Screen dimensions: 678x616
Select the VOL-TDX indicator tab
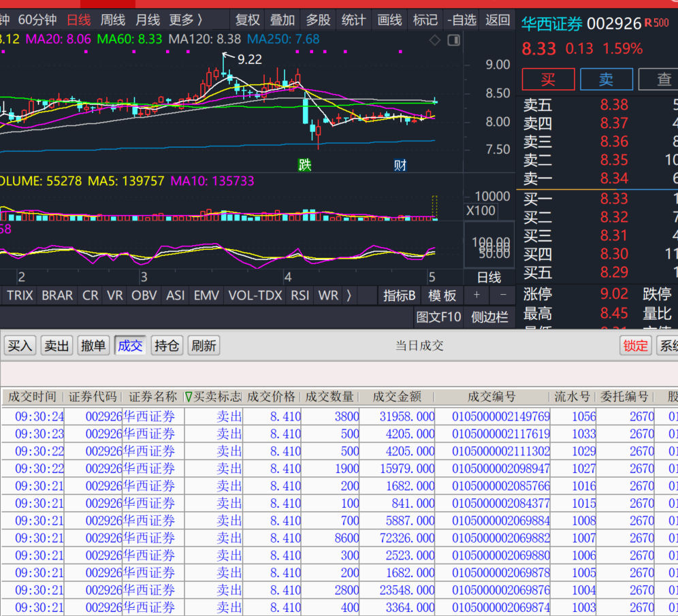click(x=255, y=295)
